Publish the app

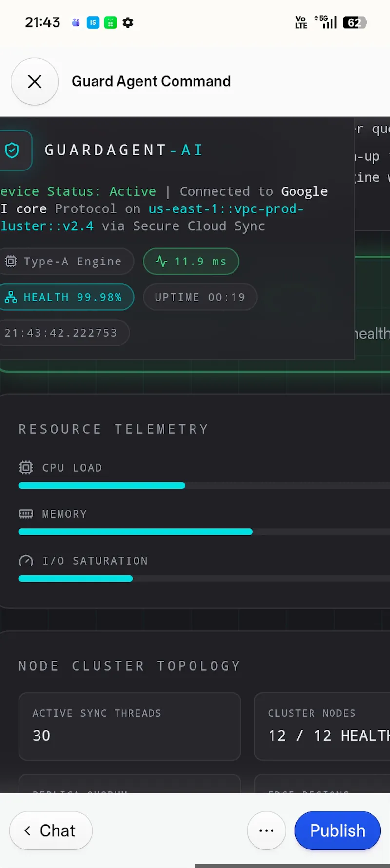click(x=337, y=830)
